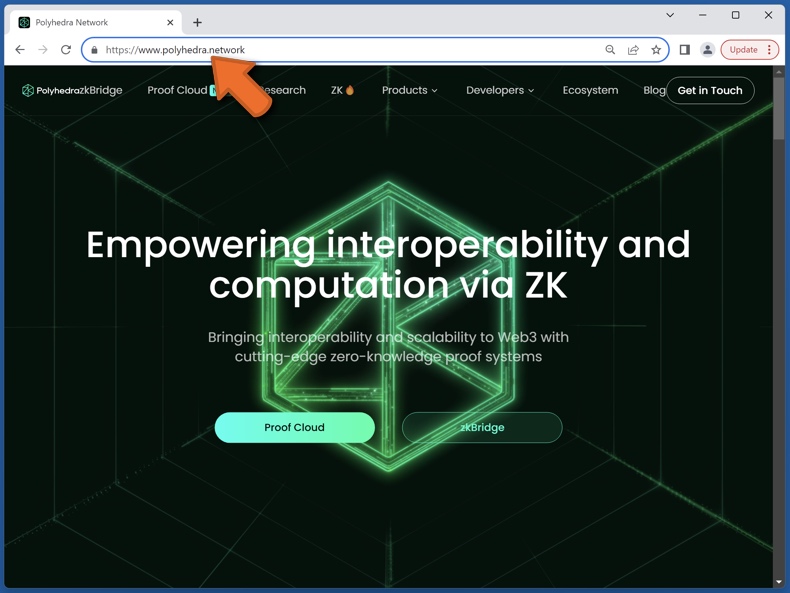Expand the Products dropdown menu
Screen dimensions: 790x593
(410, 90)
